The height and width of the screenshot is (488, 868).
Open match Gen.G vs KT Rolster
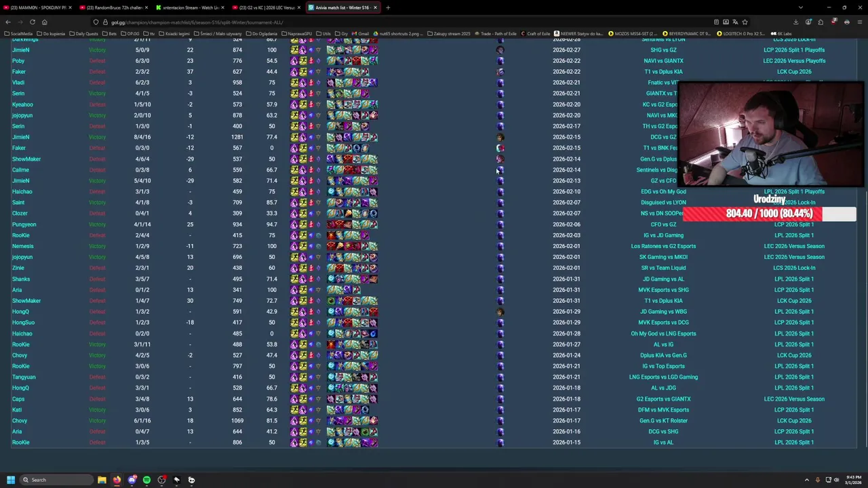(x=663, y=421)
